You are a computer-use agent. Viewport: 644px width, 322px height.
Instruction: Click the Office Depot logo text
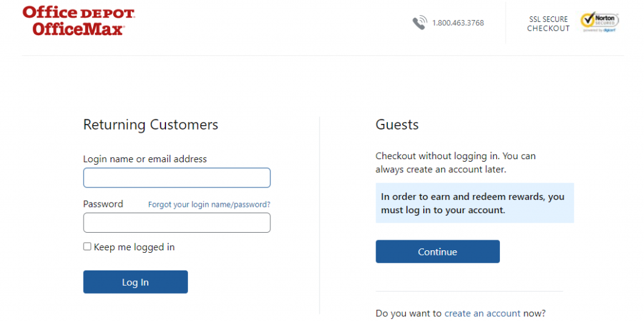pyautogui.click(x=79, y=13)
